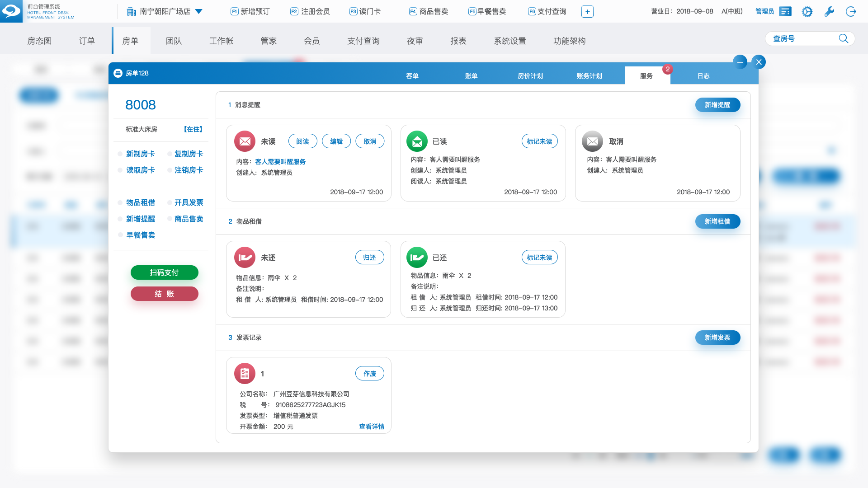Viewport: 868px width, 488px height.
Task: Open the 查看详情 invoice link
Action: 372,427
